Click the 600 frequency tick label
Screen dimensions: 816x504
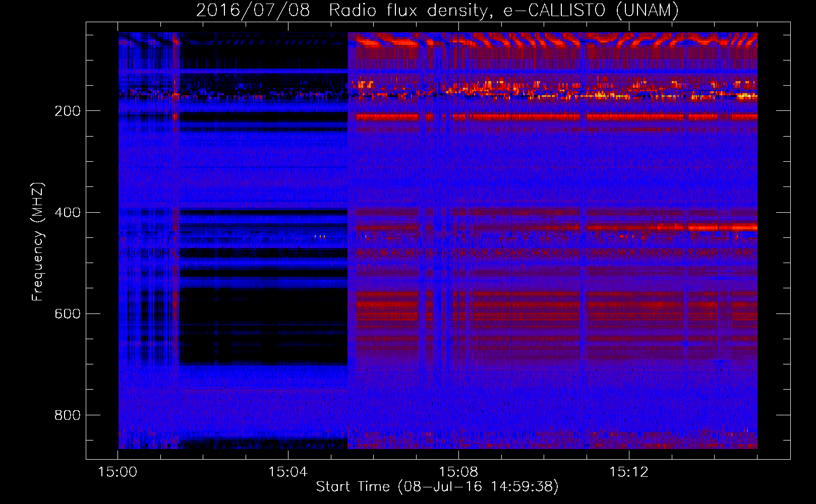pos(67,313)
